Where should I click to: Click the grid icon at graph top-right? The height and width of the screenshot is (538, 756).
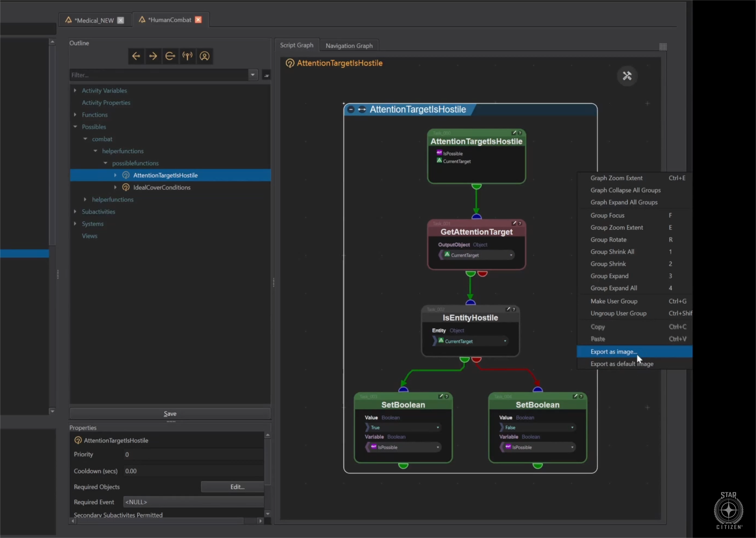[663, 47]
